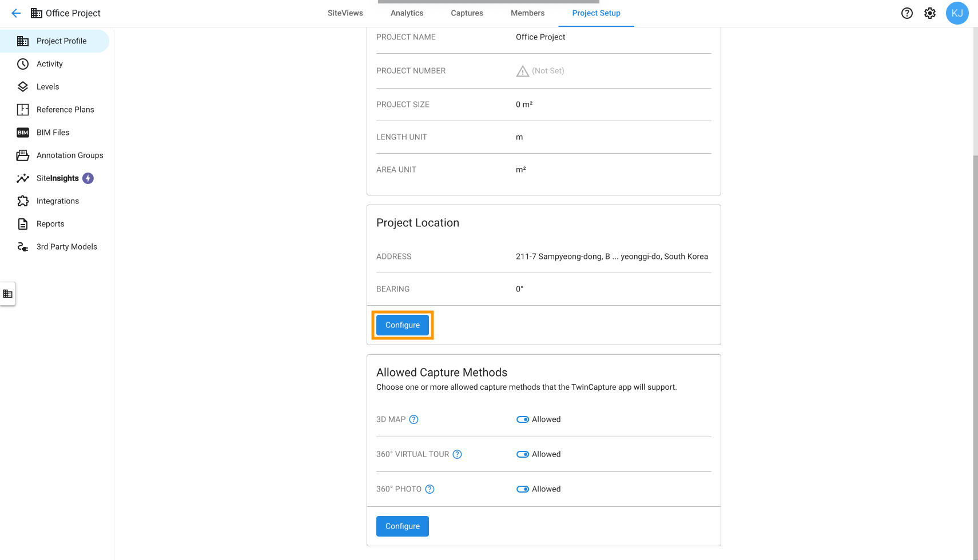This screenshot has height=560, width=978.
Task: Open 3rd Party Models
Action: point(66,246)
